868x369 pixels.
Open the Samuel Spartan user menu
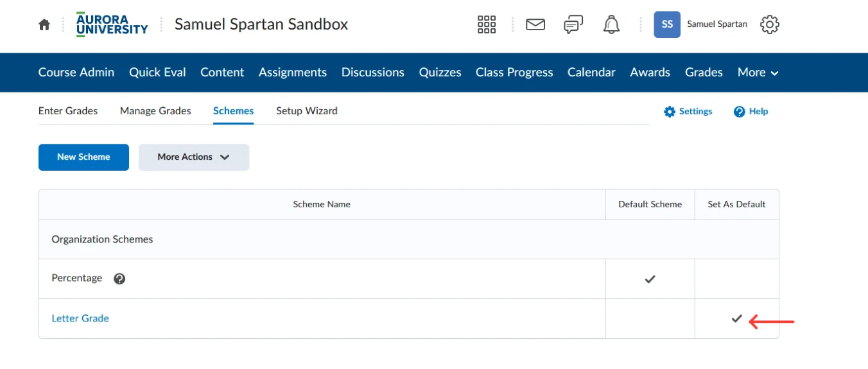point(700,24)
